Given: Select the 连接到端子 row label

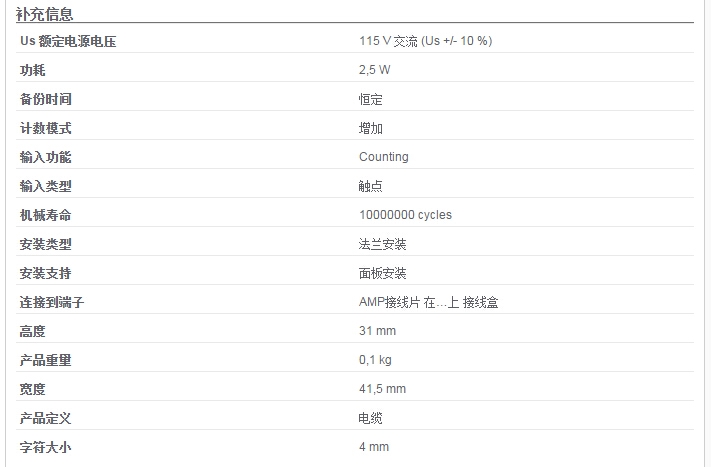Looking at the screenshot, I should pyautogui.click(x=52, y=302).
